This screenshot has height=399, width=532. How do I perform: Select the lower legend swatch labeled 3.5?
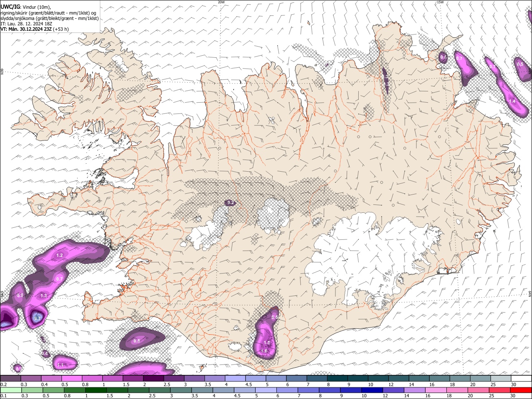coord(202,390)
